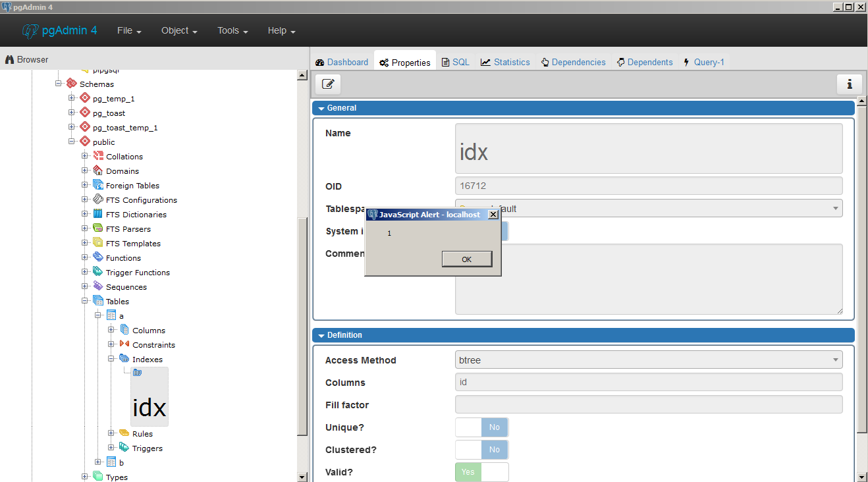Viewport: 868px width, 482px height.
Task: Toggle the Unique? switch
Action: pyautogui.click(x=481, y=427)
